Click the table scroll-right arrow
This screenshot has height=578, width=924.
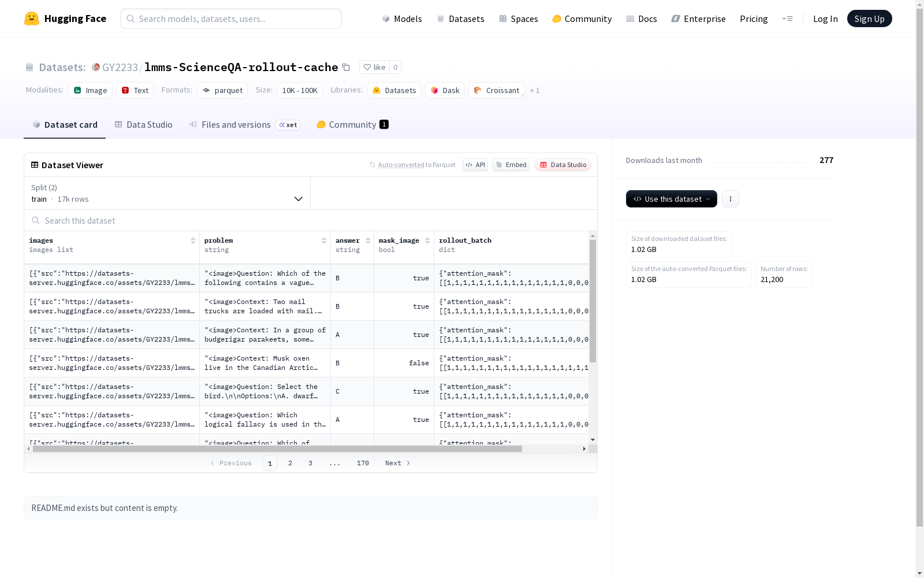point(584,449)
